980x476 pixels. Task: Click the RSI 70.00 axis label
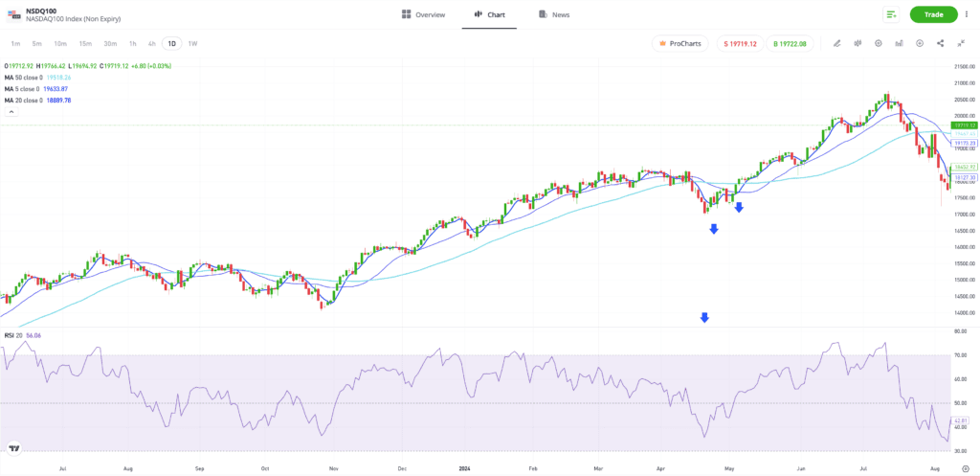click(961, 355)
